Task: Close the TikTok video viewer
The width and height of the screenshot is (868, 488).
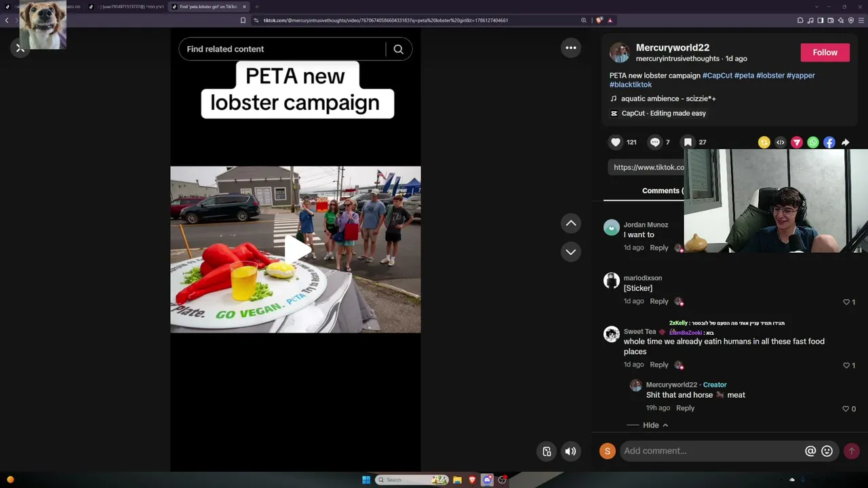Action: [x=20, y=48]
